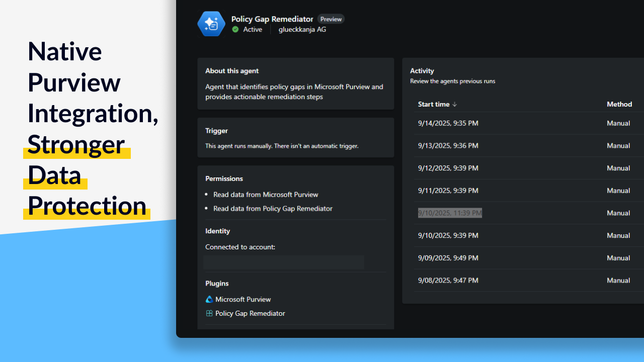This screenshot has width=644, height=362.
Task: Select the 9/12/2025, 9:39 PM run
Action: point(448,168)
